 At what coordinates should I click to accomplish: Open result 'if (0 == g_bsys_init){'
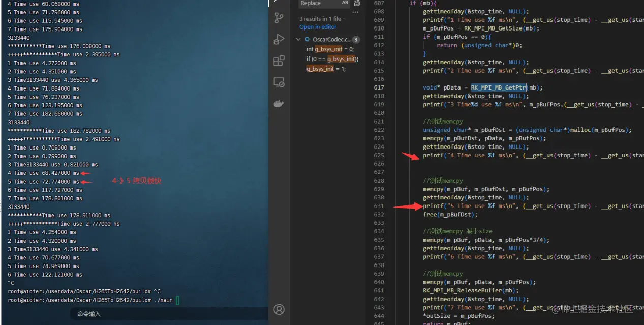332,59
